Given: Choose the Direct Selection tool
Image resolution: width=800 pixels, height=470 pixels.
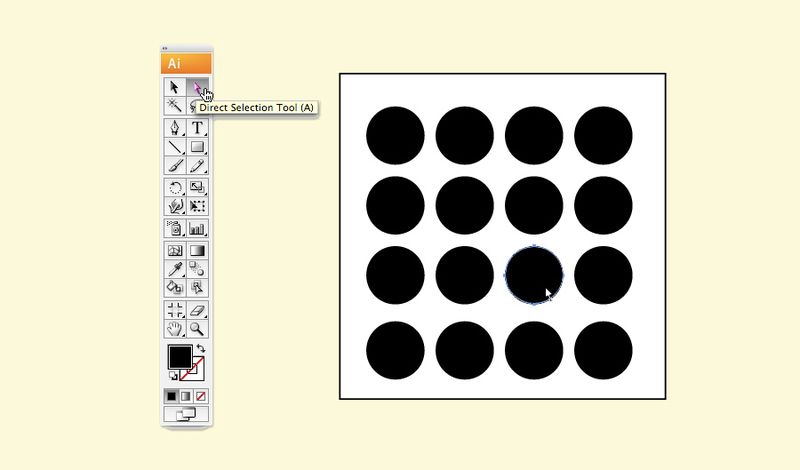Looking at the screenshot, I should (x=197, y=87).
